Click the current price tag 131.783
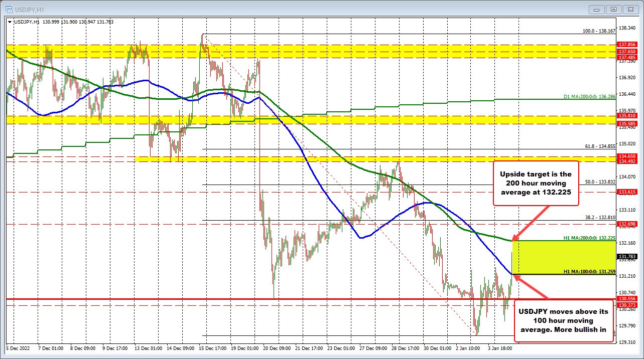The width and height of the screenshot is (644, 359). (x=628, y=256)
